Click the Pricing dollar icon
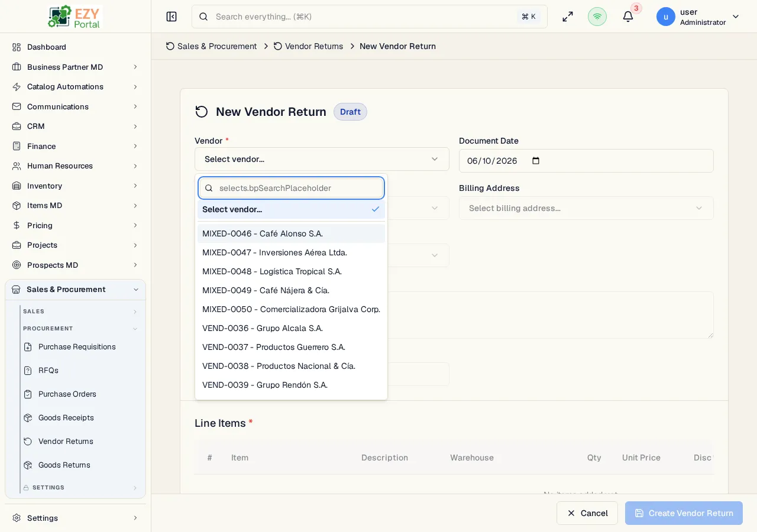This screenshot has height=532, width=757. tap(17, 225)
